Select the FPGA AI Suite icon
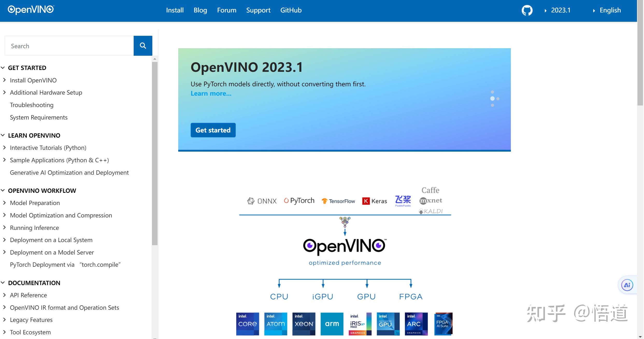The height and width of the screenshot is (339, 644). pyautogui.click(x=444, y=324)
